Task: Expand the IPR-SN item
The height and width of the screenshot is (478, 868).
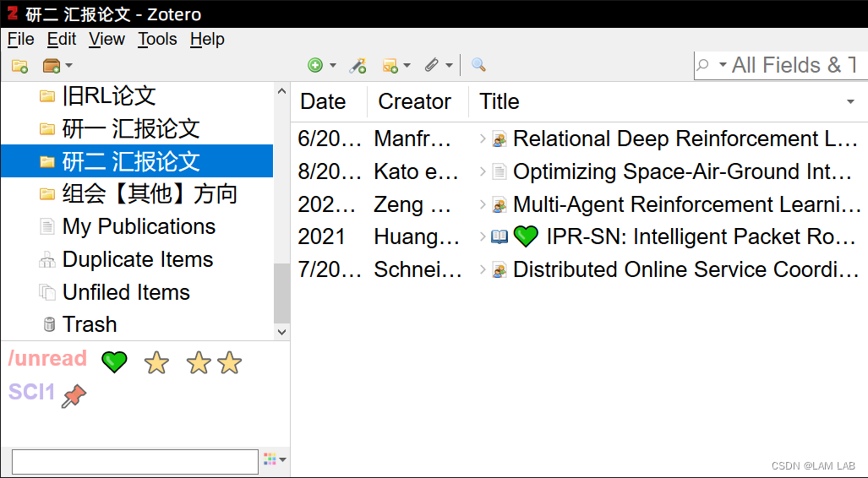Action: 482,236
